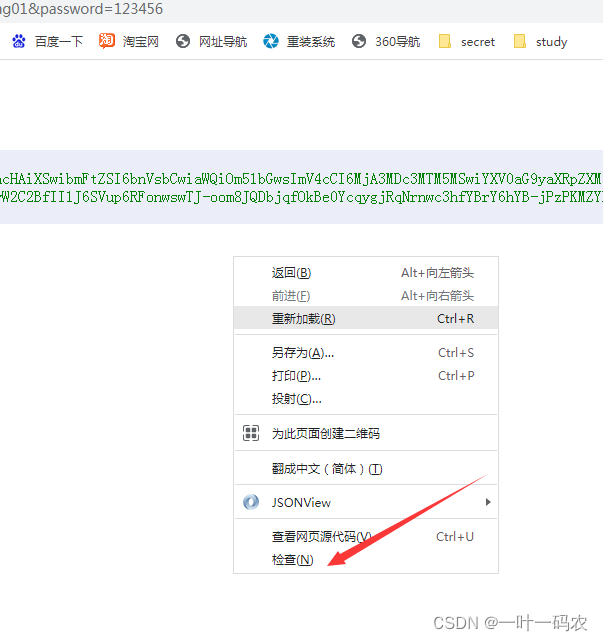Image resolution: width=603 pixels, height=641 pixels.
Task: Open the 360导航 bookmark
Action: pos(397,42)
